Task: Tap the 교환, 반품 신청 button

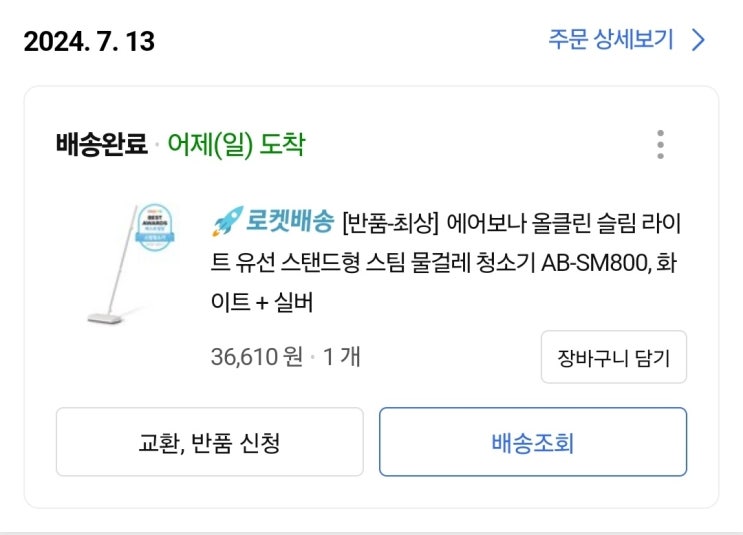Action: pos(208,442)
